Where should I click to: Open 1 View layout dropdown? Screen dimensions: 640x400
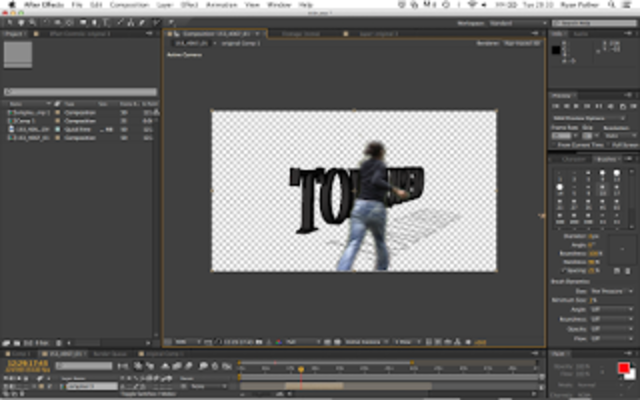coord(407,342)
